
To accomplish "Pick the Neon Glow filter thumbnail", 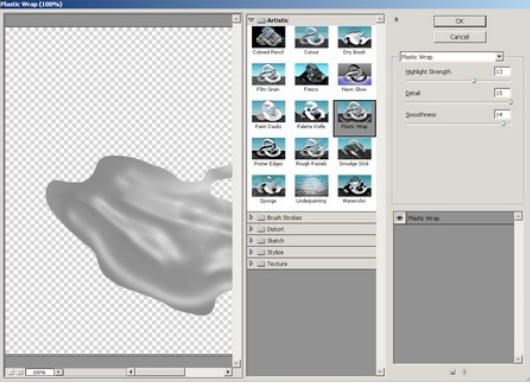I will [354, 74].
